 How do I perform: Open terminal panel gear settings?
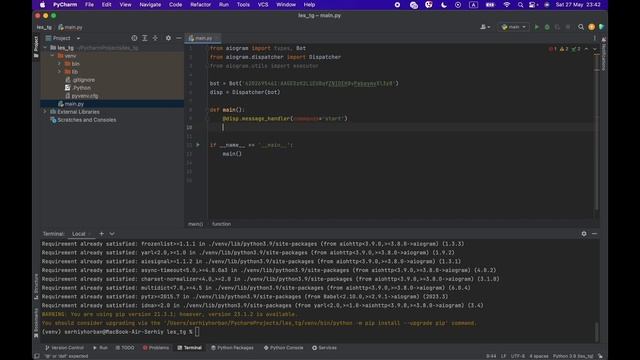coord(584,233)
